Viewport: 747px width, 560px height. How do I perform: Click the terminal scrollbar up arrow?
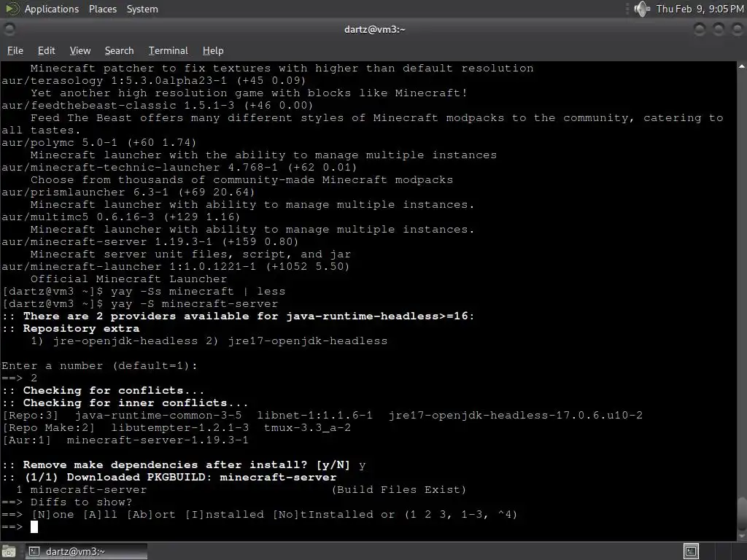(742, 66)
